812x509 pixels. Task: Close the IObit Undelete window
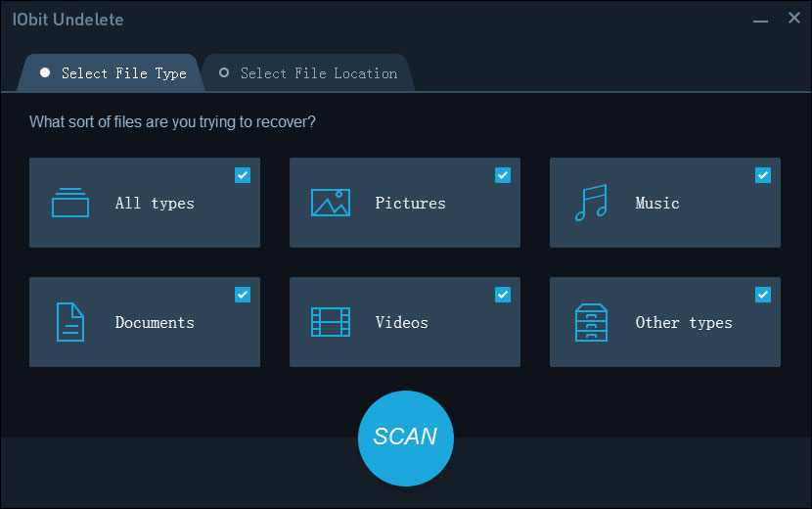[793, 19]
